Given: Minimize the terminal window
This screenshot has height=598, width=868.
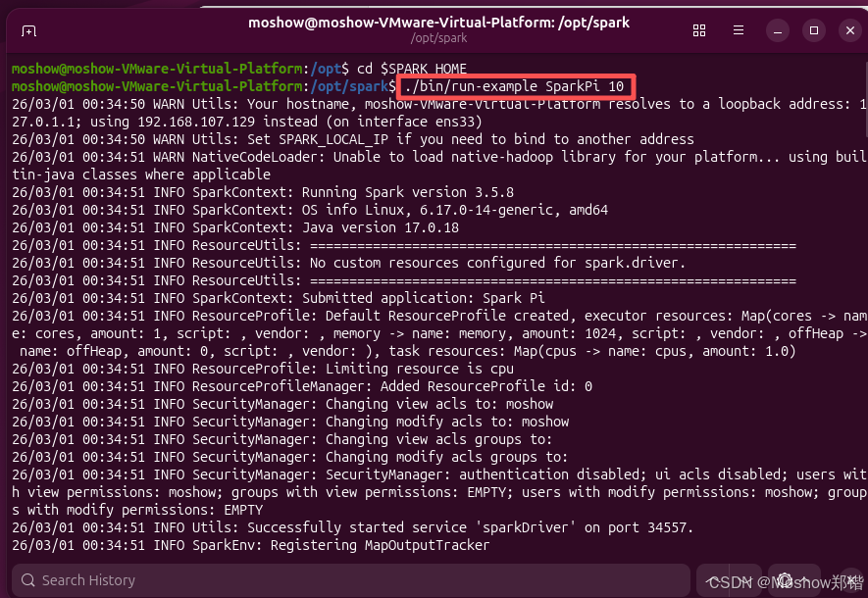Looking at the screenshot, I should [x=777, y=30].
